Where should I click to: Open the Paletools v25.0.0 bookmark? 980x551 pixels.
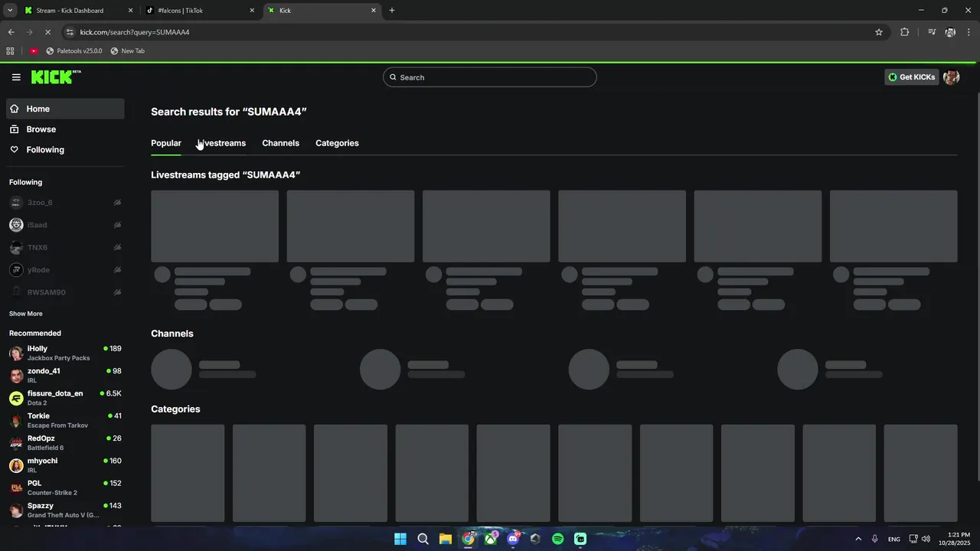[x=74, y=51]
